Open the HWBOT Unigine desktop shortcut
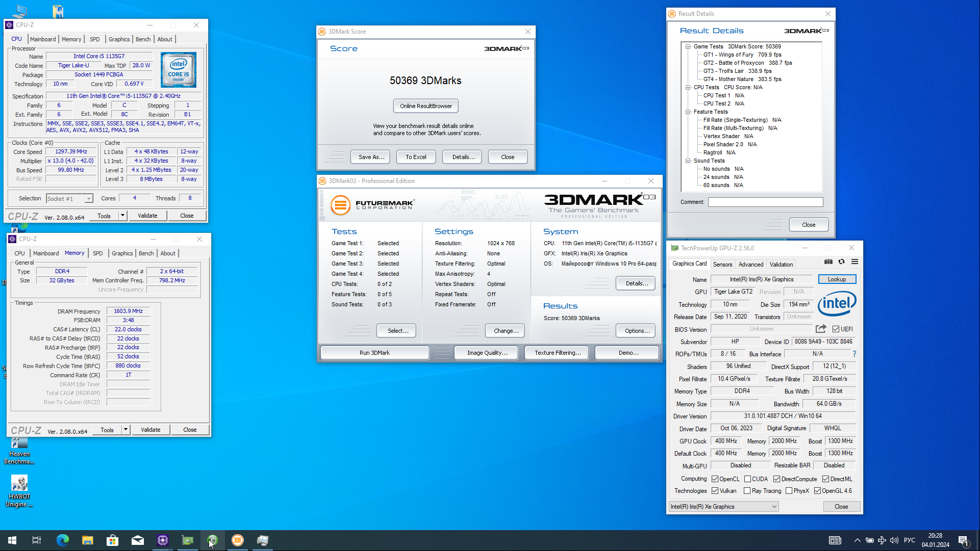Viewport: 980px width, 551px height. click(x=19, y=491)
